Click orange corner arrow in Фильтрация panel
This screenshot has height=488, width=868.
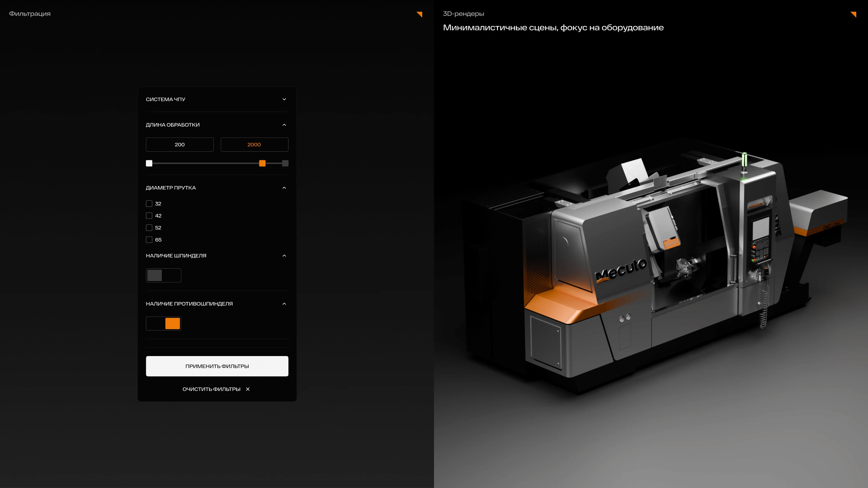[420, 14]
